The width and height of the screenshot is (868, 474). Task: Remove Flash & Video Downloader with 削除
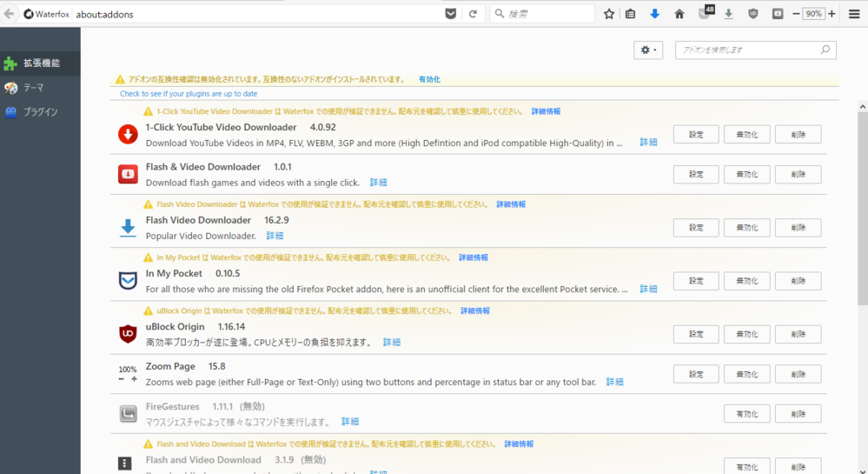(798, 175)
